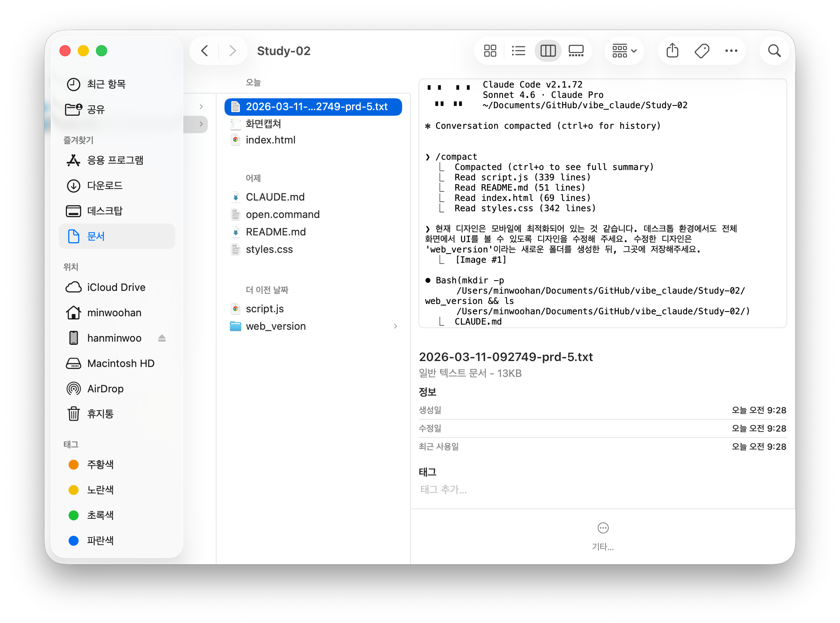Go back to previous folder

coord(205,51)
